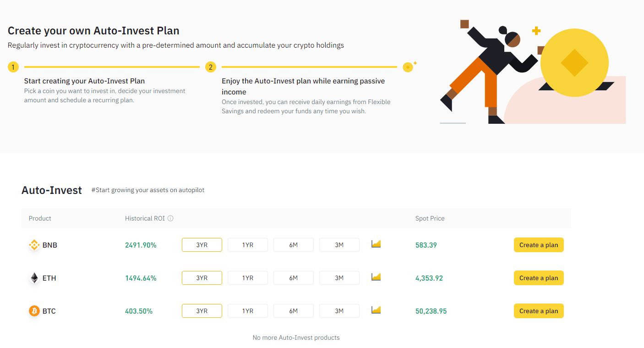The height and width of the screenshot is (348, 644).
Task: Switch BTC ROI to 1YR
Action: [248, 311]
